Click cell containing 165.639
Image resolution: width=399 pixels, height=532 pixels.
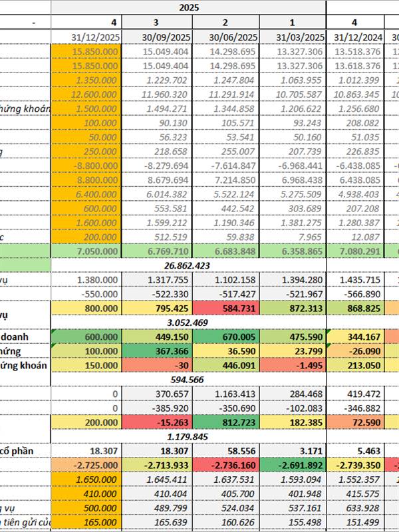[157, 522]
